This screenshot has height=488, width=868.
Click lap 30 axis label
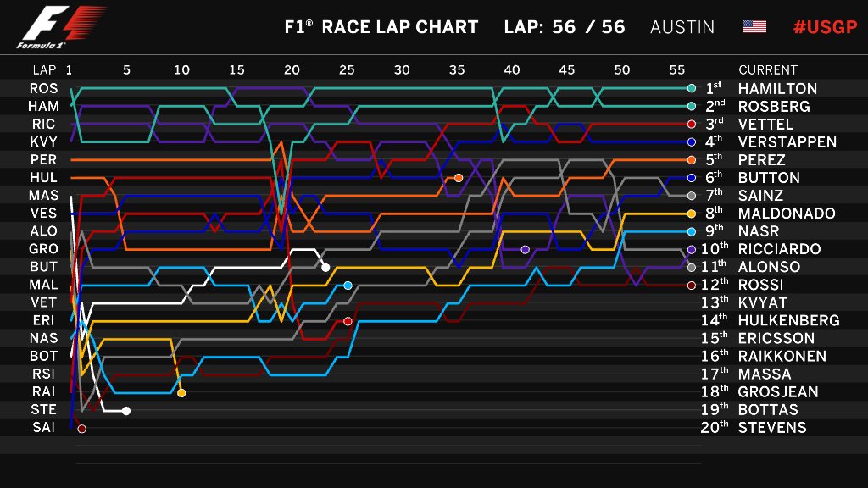(x=402, y=69)
